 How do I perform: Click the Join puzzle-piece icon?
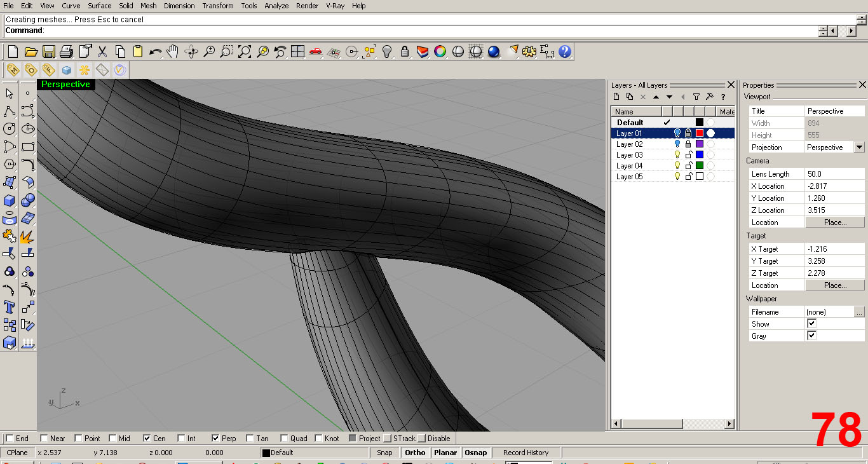click(10, 236)
